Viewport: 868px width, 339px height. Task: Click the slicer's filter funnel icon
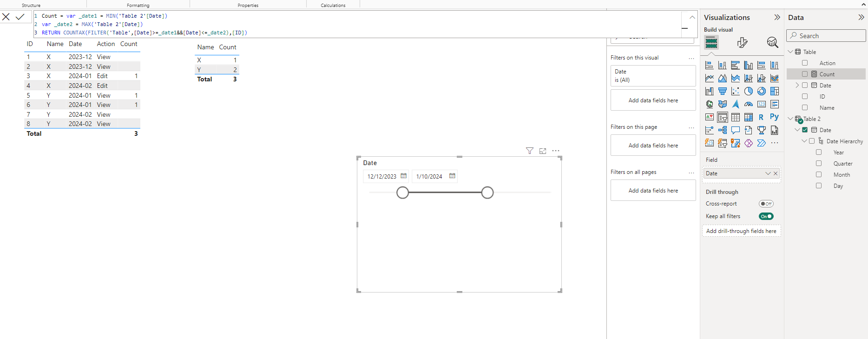[530, 151]
